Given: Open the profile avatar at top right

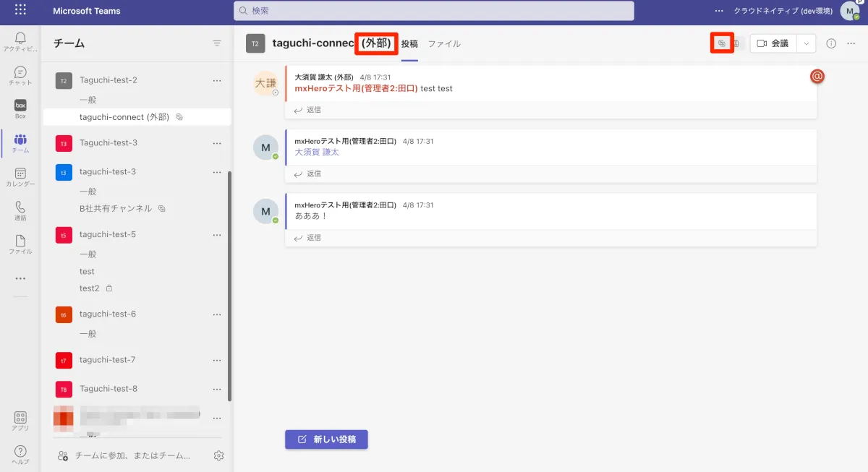Looking at the screenshot, I should point(850,11).
